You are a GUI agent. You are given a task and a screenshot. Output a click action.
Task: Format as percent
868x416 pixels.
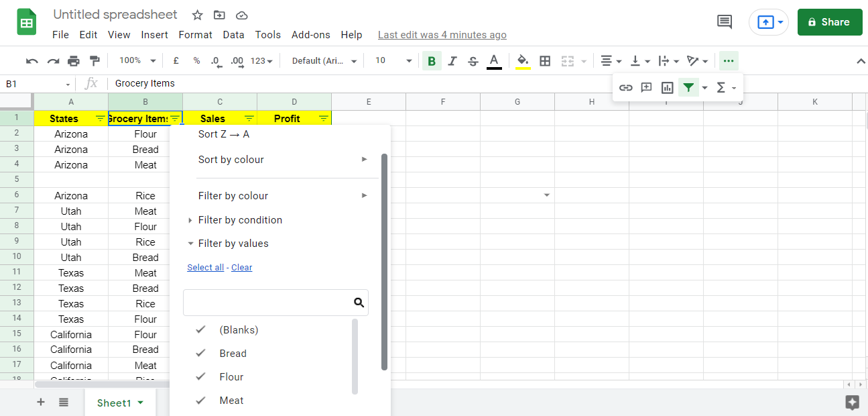[x=196, y=60]
